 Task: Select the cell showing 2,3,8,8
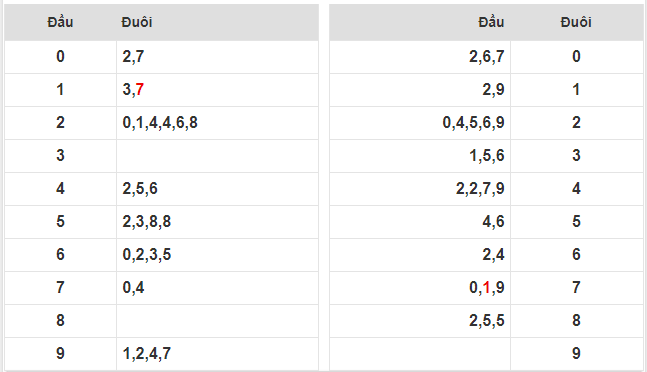[x=217, y=222]
